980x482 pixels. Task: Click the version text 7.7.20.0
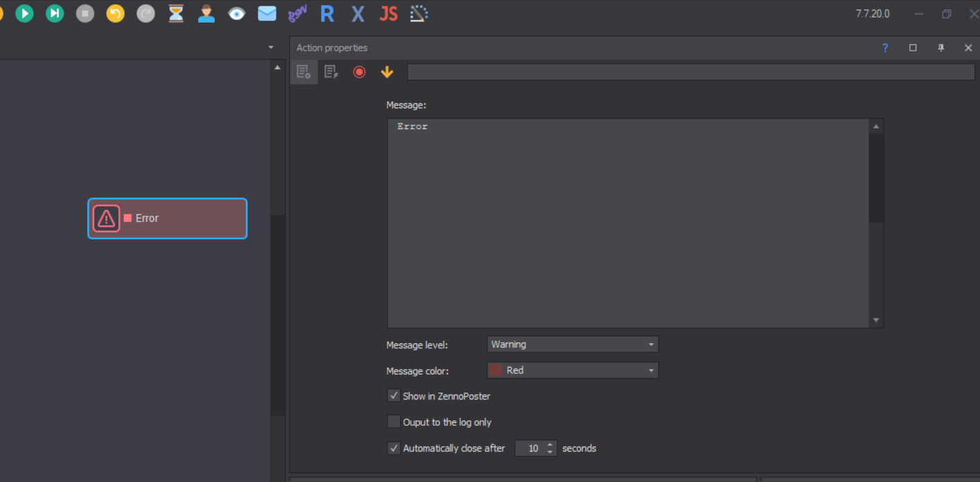[x=873, y=14]
